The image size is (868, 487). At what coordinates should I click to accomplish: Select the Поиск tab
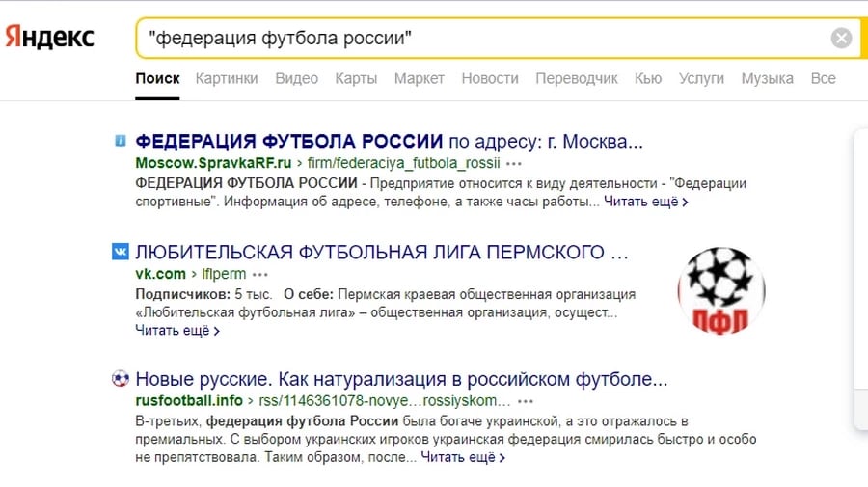click(x=157, y=78)
